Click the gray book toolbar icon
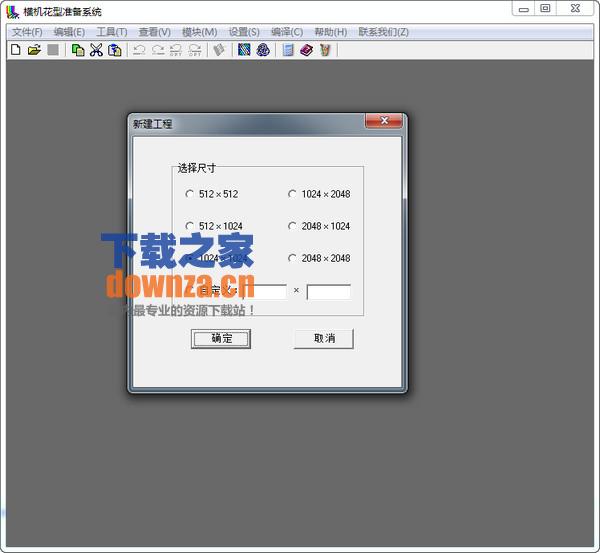 [219, 50]
